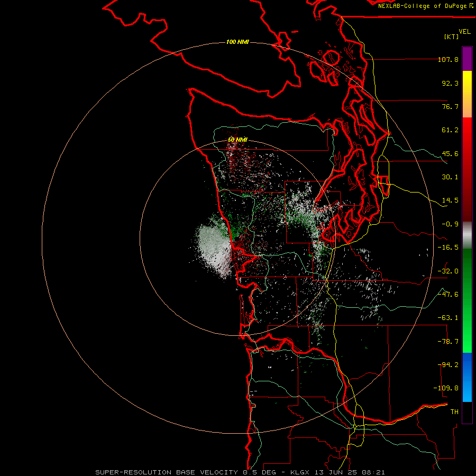Click the 100 NMI range ring label
The width and height of the screenshot is (476, 476).
pyautogui.click(x=237, y=42)
